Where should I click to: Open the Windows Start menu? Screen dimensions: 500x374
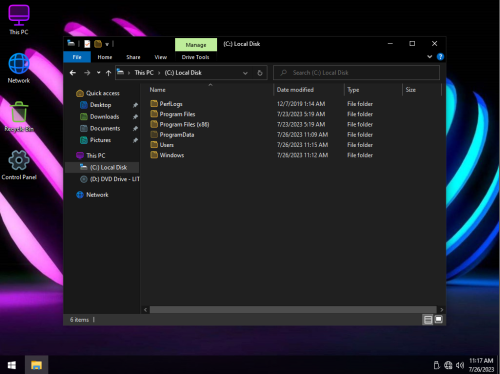[x=12, y=365]
